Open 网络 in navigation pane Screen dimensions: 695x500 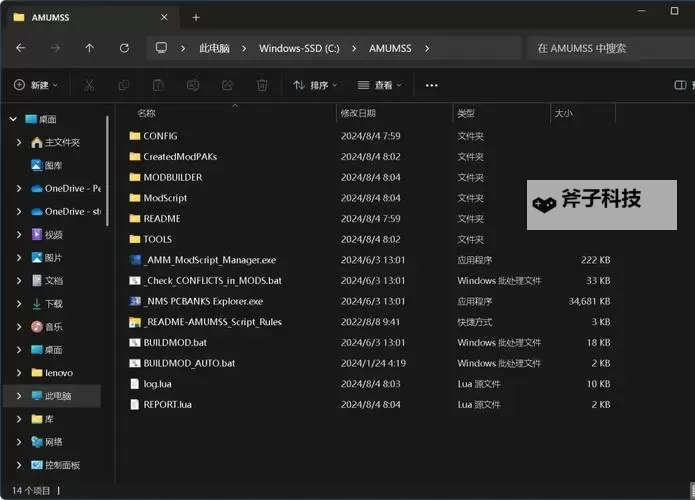click(x=47, y=442)
